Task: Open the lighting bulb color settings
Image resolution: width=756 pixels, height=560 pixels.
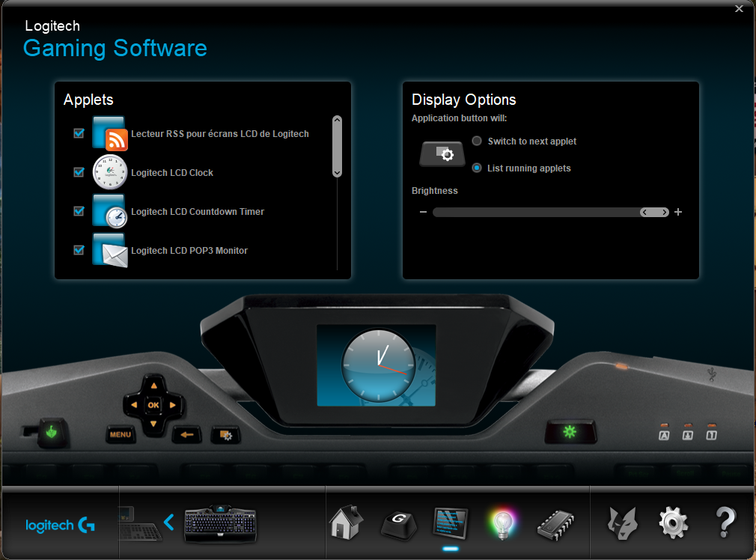Action: point(502,524)
